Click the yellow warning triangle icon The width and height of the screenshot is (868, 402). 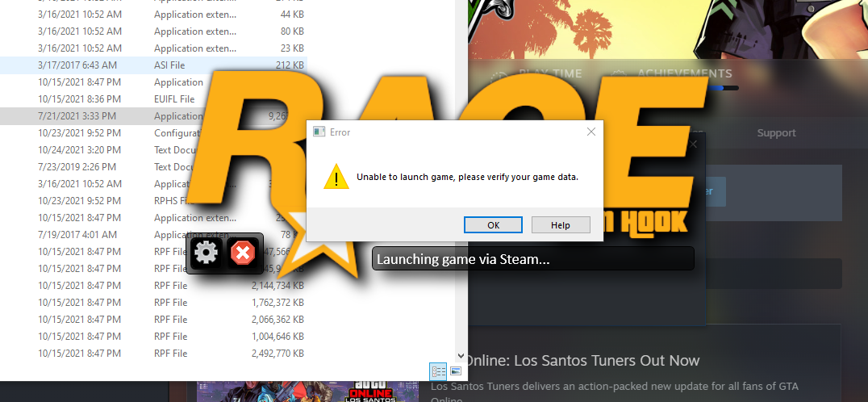(x=336, y=178)
